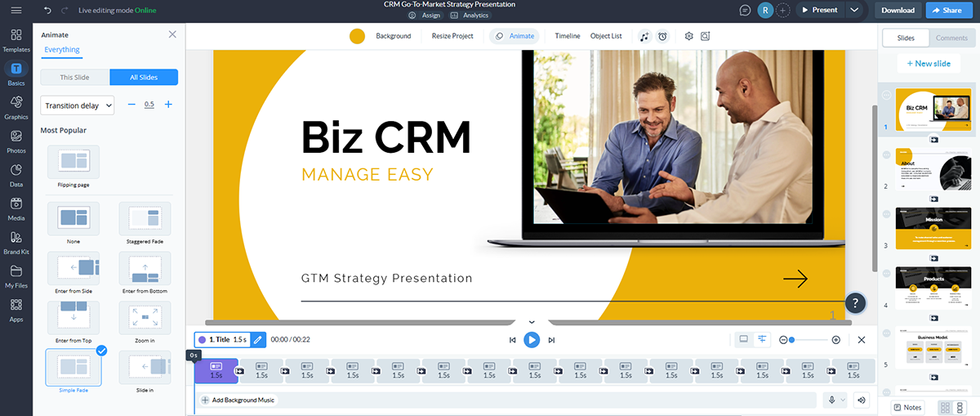Click the pencil edit icon for slide title
This screenshot has width=980, height=416.
(x=257, y=339)
